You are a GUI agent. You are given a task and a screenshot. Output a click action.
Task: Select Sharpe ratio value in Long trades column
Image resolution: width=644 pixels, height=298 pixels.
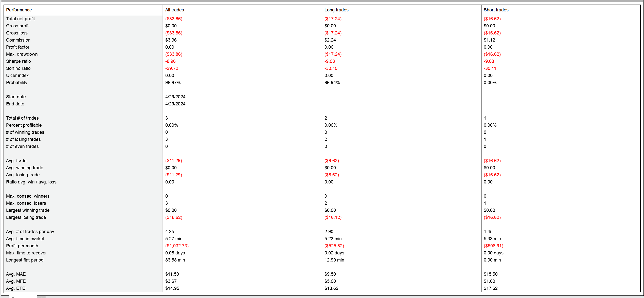(330, 61)
